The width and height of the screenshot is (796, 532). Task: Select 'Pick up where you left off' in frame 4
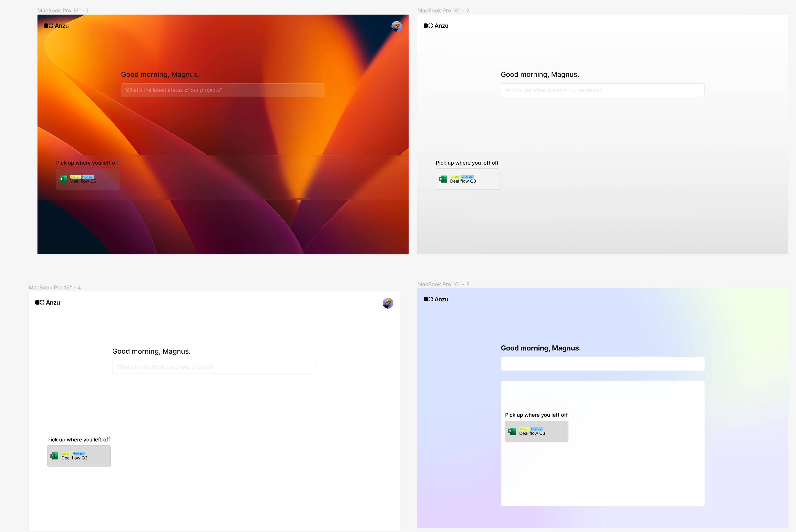click(x=78, y=440)
